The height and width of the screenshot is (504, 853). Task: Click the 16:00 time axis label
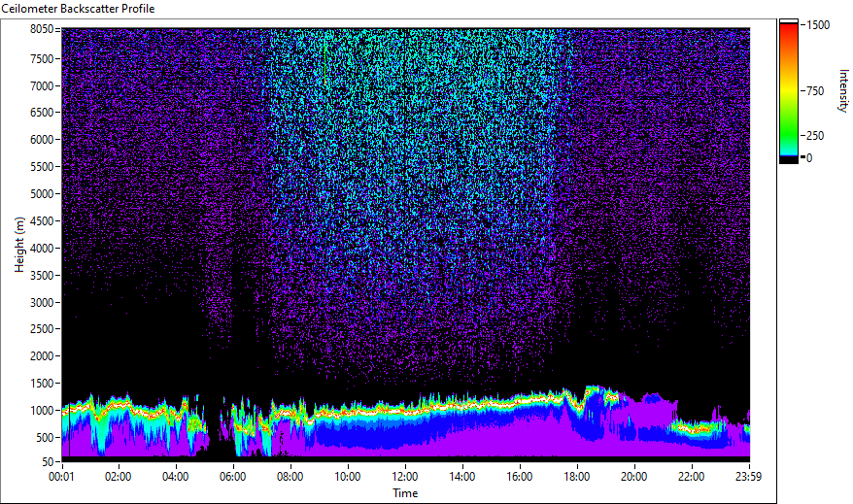click(520, 477)
